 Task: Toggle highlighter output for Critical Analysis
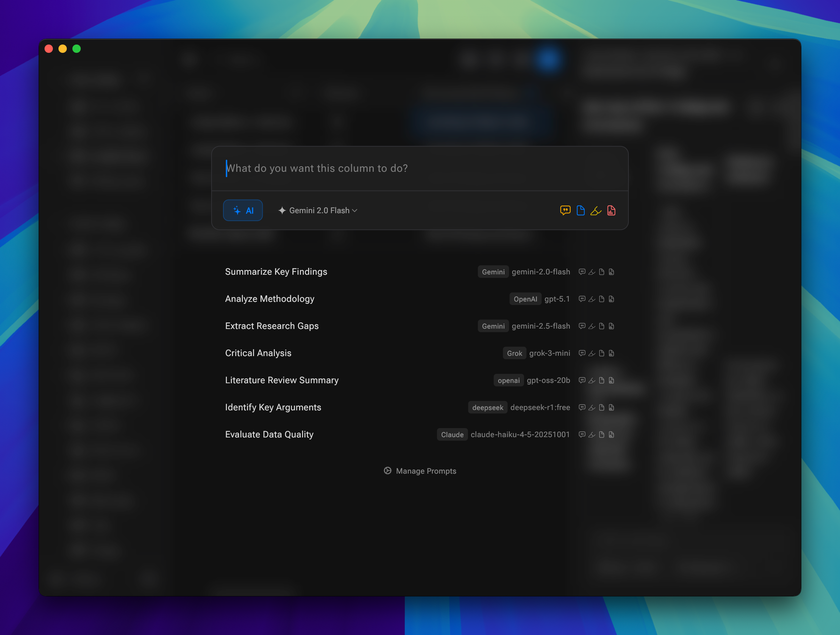(592, 353)
